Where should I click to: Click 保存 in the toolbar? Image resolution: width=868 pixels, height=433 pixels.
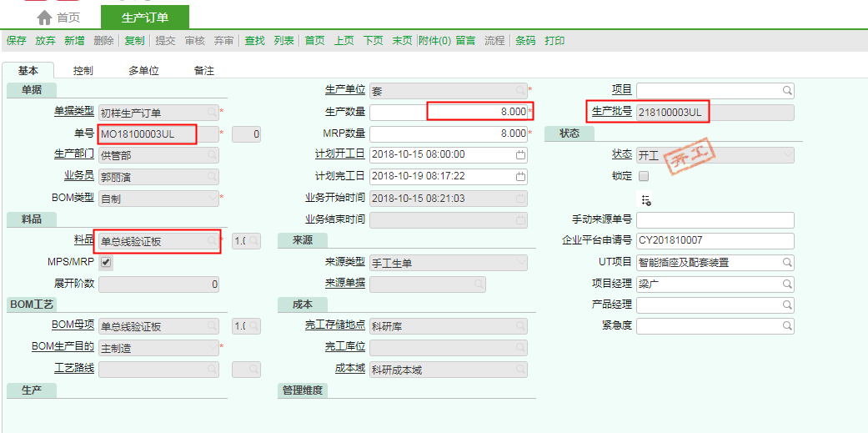[x=16, y=40]
